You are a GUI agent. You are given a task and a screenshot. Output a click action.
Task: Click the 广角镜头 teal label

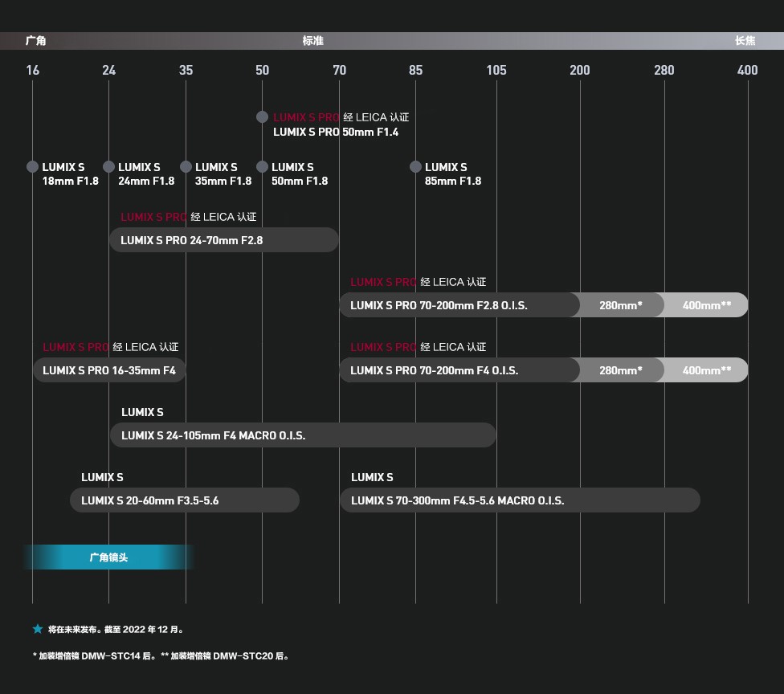coord(108,557)
